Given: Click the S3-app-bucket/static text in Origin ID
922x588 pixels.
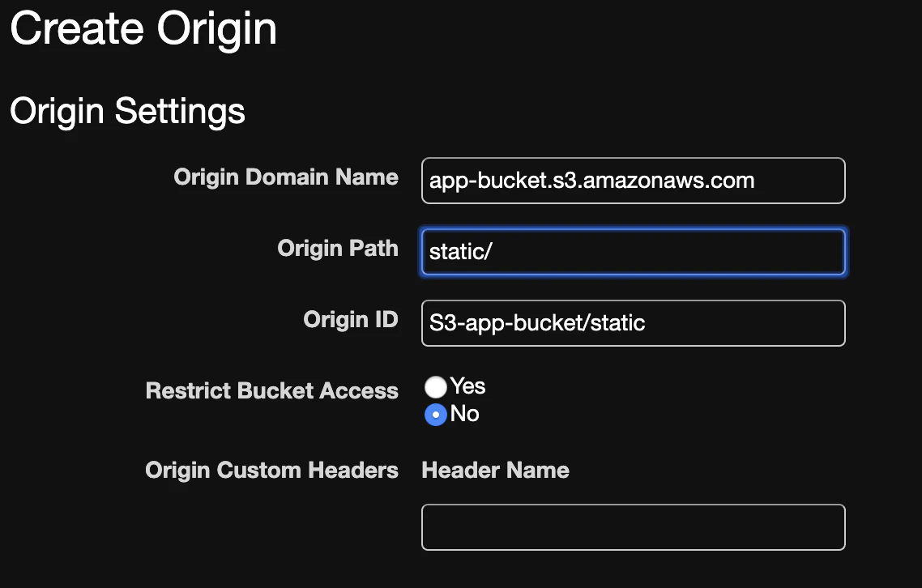Looking at the screenshot, I should point(537,323).
